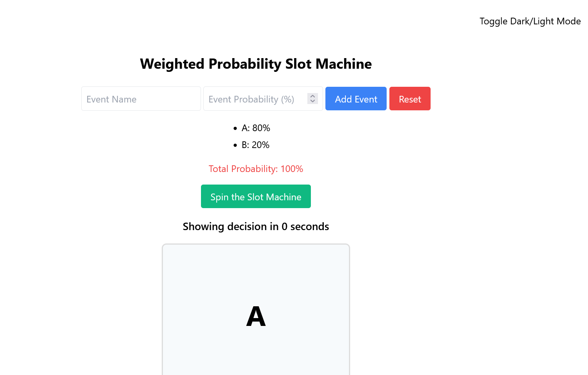This screenshot has width=588, height=375.
Task: Decrease probability with the down stepper arrow
Action: pos(312,101)
